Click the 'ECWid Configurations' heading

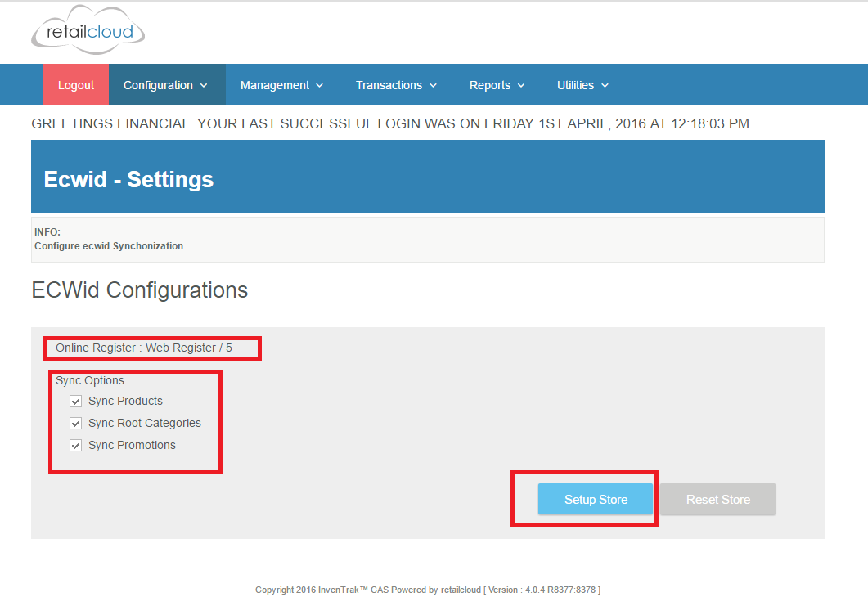coord(140,290)
